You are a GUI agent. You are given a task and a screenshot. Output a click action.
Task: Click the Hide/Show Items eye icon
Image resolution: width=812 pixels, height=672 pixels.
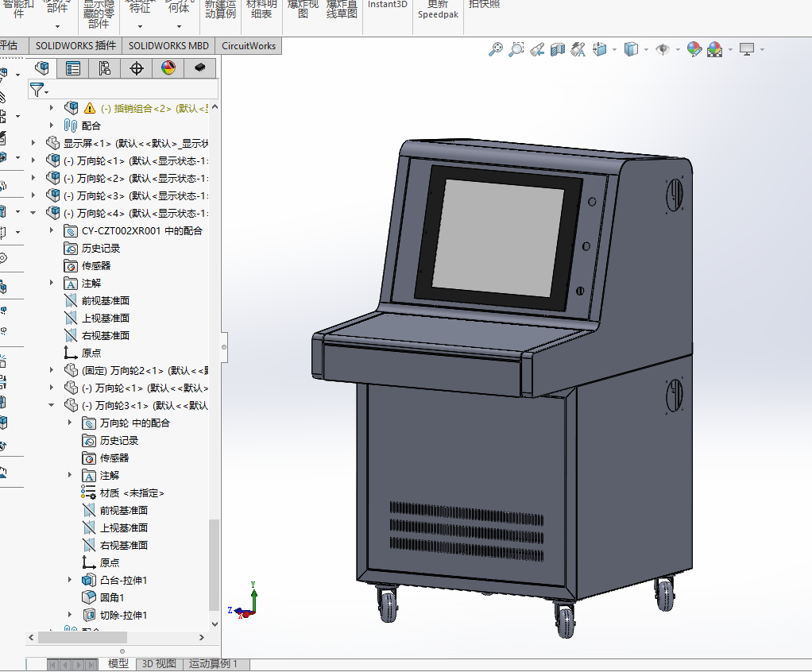click(x=663, y=49)
